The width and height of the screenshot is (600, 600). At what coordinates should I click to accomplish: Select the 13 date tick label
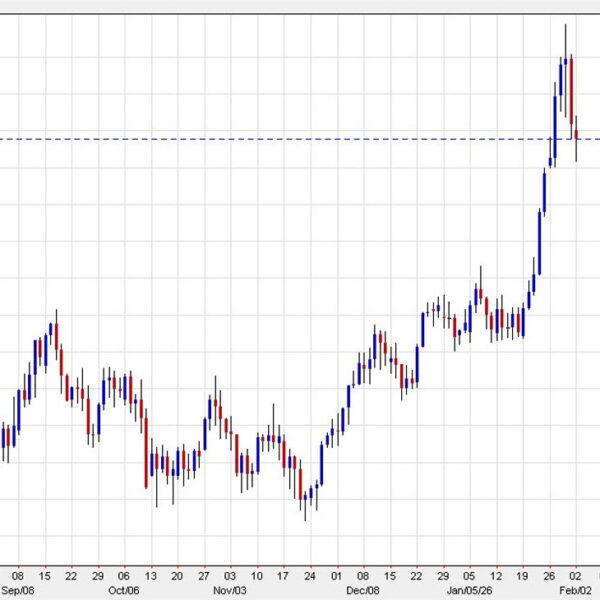(150, 576)
